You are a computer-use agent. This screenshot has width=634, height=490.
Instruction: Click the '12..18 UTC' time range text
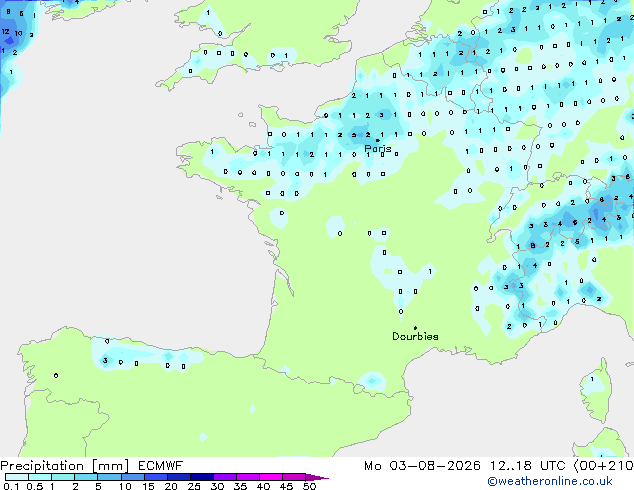[x=528, y=466]
